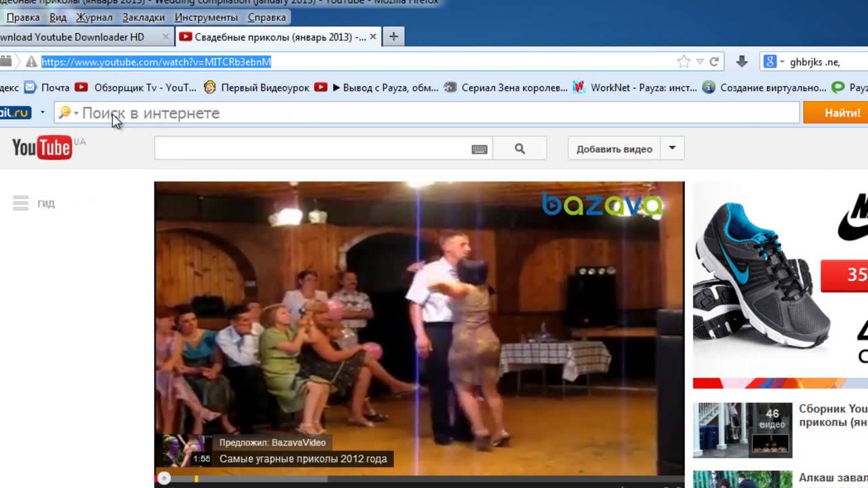This screenshot has width=868, height=488.
Task: Open the Закладки menu
Action: pyautogui.click(x=144, y=17)
